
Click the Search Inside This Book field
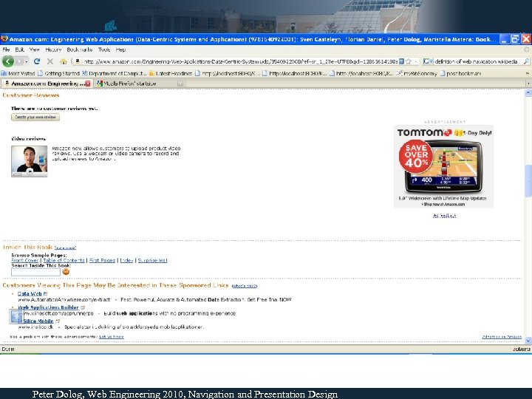coord(35,272)
